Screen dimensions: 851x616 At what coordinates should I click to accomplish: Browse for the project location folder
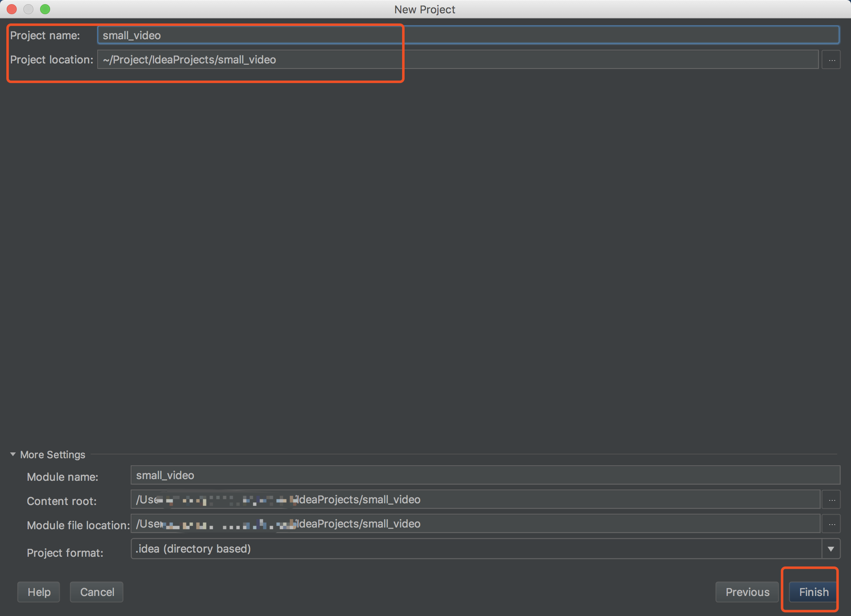831,60
